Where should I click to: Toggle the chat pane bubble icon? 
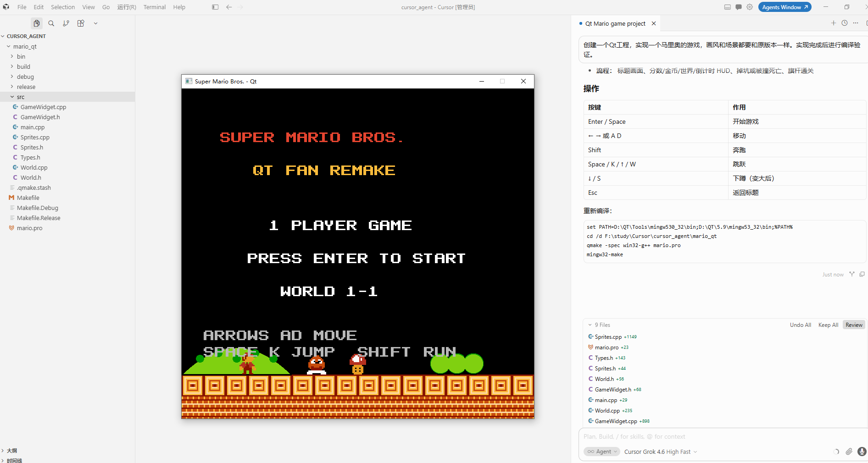point(739,7)
